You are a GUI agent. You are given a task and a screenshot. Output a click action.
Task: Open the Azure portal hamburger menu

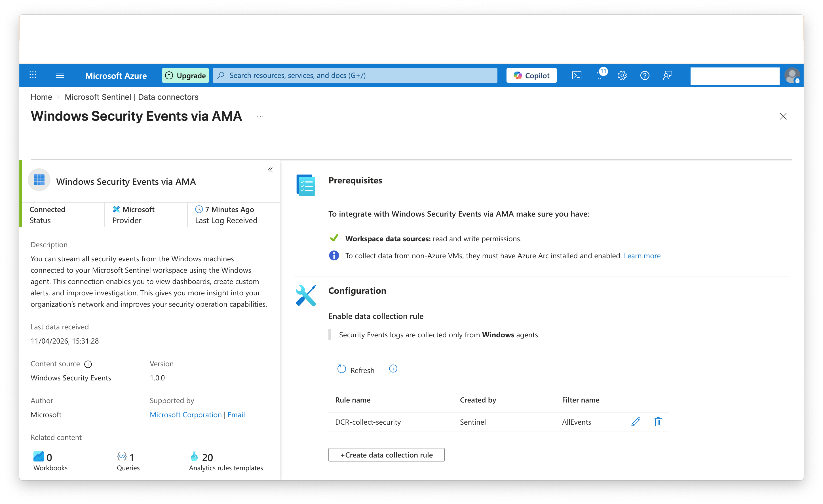(x=60, y=75)
